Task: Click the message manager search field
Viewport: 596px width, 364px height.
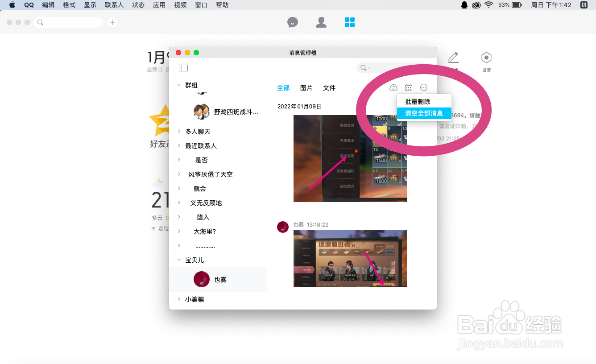Action: [392, 68]
